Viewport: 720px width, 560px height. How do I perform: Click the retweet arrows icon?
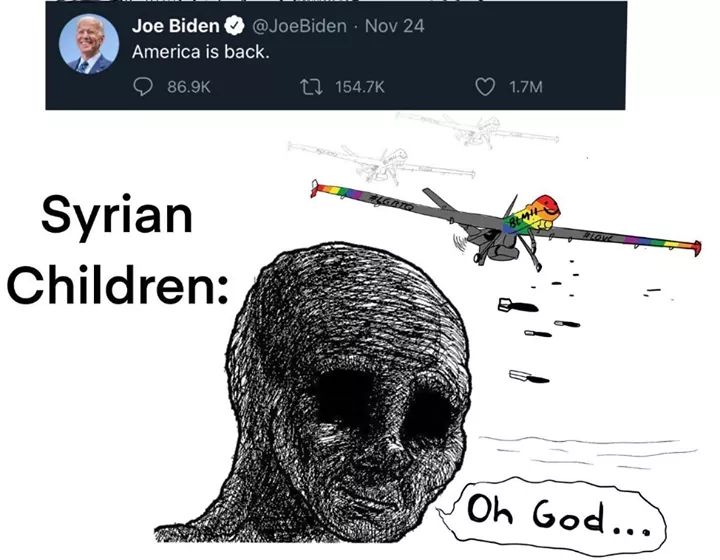[x=311, y=86]
